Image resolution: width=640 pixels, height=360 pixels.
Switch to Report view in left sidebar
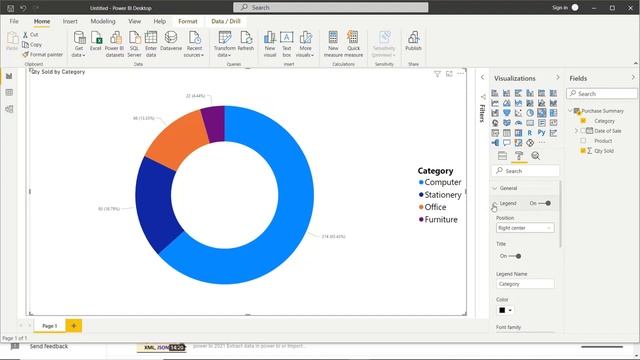(9, 76)
